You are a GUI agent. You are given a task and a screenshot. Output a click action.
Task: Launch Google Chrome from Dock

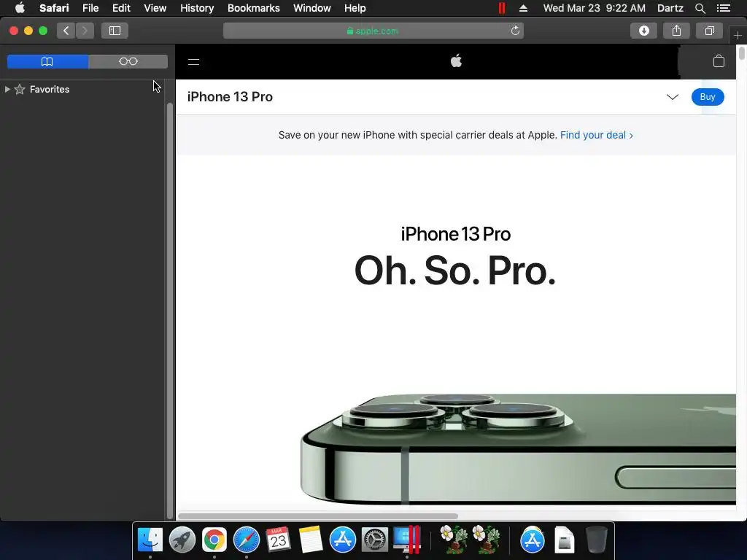click(x=214, y=540)
